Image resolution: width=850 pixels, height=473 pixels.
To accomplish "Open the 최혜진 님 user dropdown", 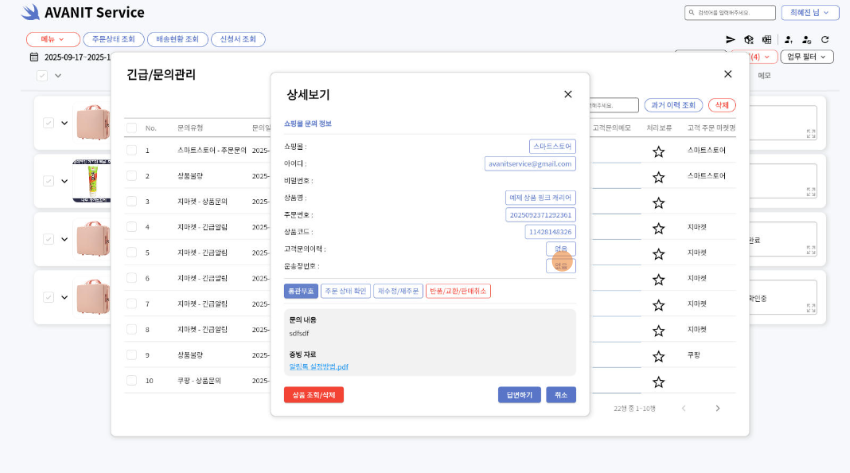I will point(808,13).
